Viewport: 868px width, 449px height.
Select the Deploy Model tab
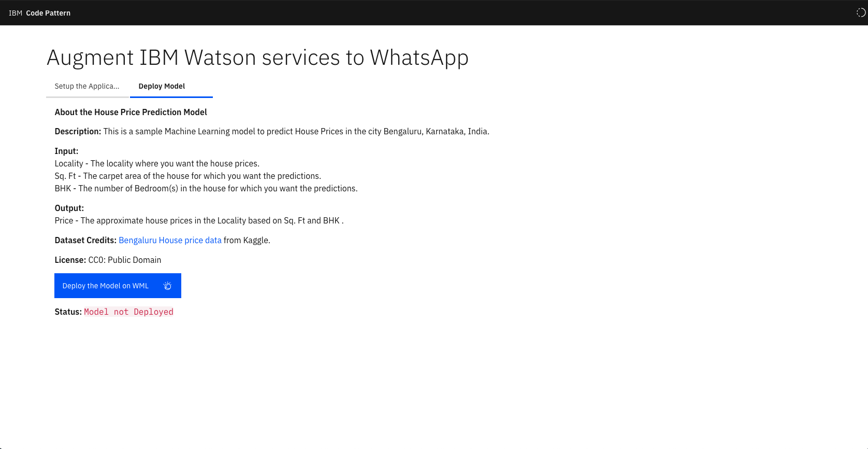point(171,87)
